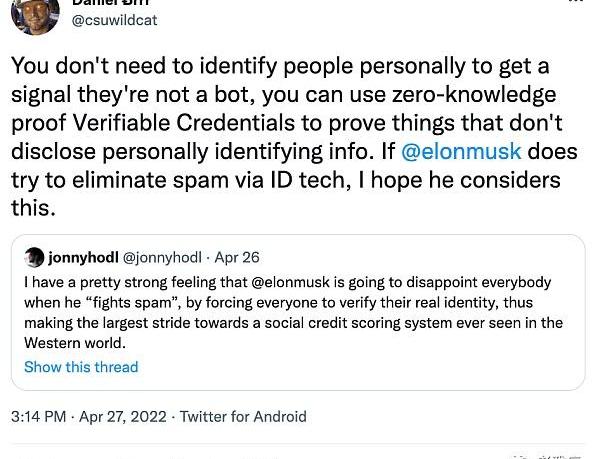Screen dimensions: 600x459
Task: Open the @elonmusk mention in main tweet
Action: coord(461,154)
